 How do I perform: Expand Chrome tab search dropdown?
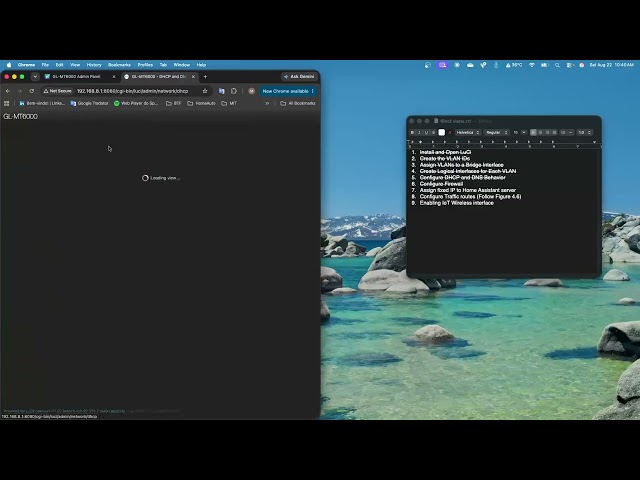(x=35, y=76)
